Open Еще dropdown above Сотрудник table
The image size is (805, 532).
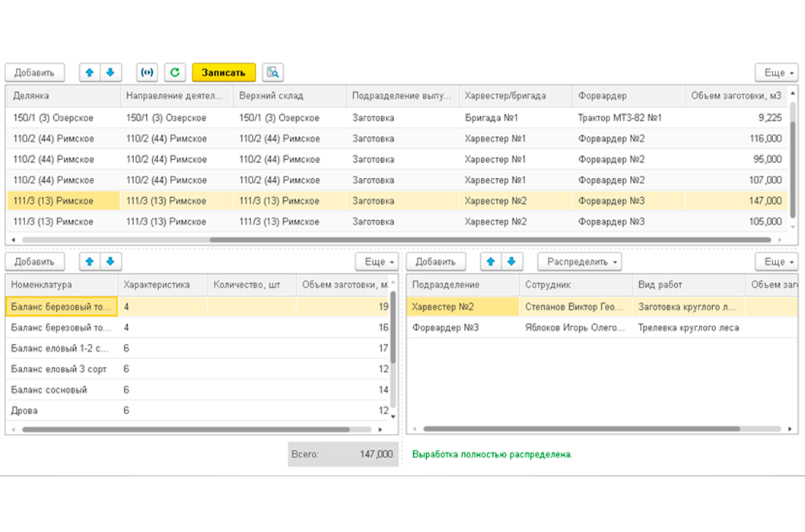(x=776, y=261)
